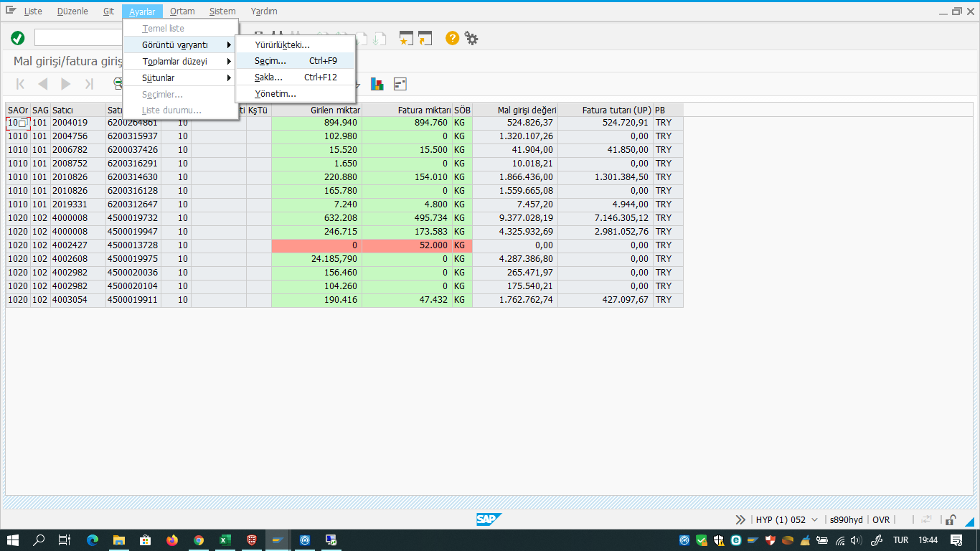Click the double chevron status bar icon
The image size is (980, 551).
(740, 519)
